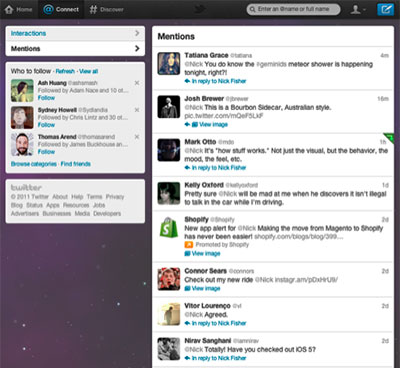View image in Josh Brewer's tweet
Screen dimensions: 400x368
[x=210, y=124]
